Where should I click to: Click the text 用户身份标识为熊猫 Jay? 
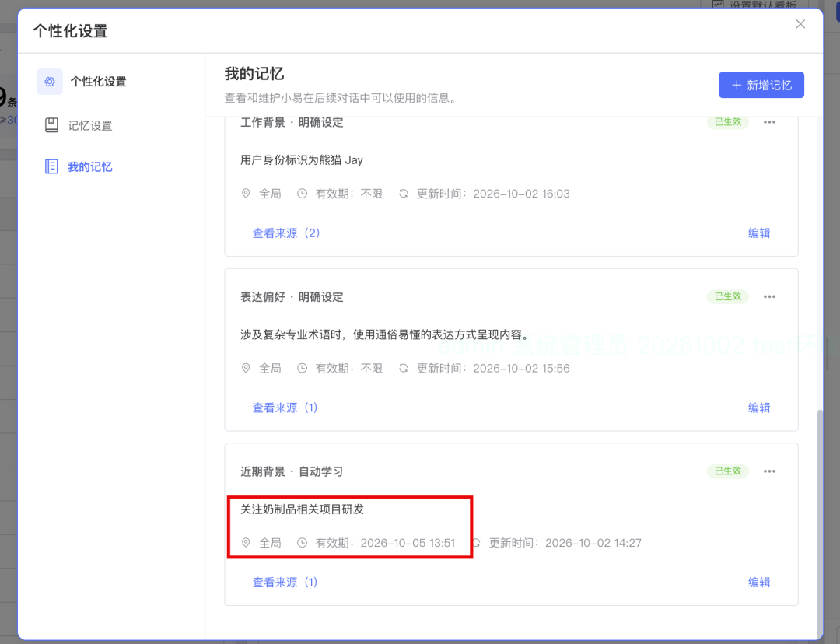[x=302, y=160]
